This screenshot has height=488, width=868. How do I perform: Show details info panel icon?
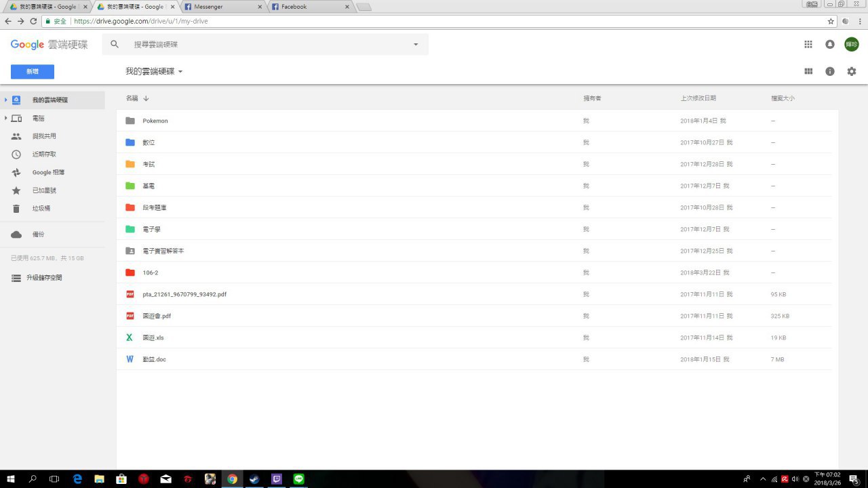(829, 71)
